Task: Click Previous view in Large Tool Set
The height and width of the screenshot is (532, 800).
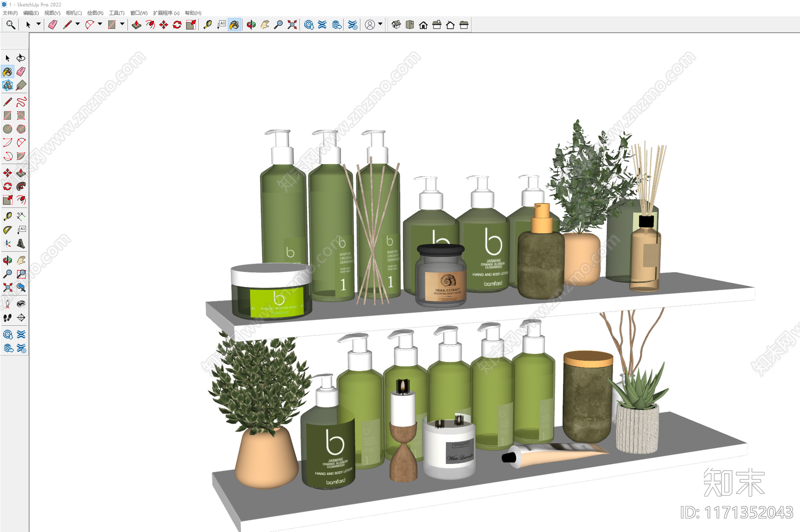Action: (21, 287)
